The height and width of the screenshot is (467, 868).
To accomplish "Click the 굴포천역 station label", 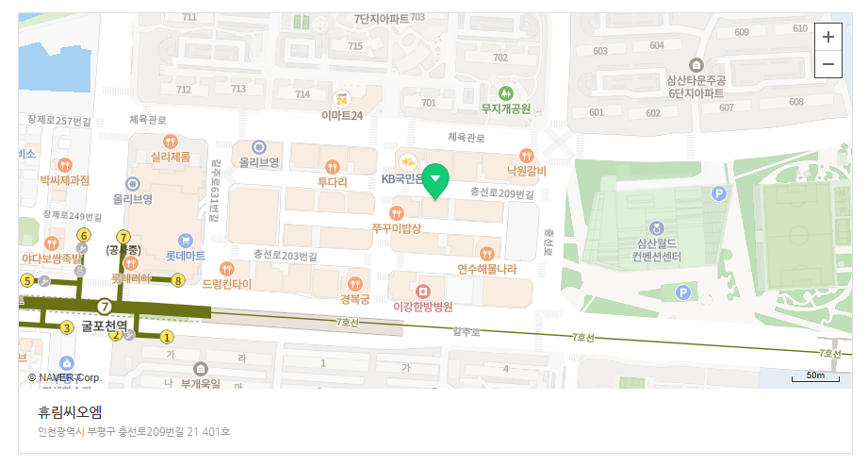I will (105, 325).
